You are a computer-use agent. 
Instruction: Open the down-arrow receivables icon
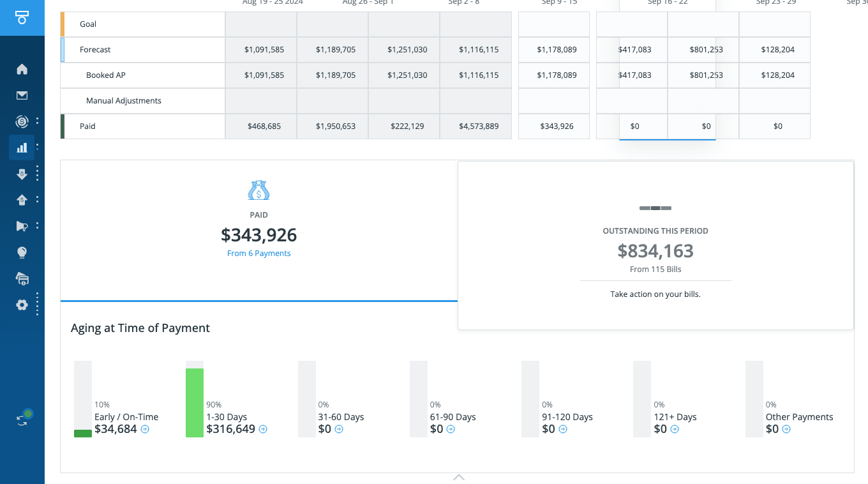tap(22, 174)
